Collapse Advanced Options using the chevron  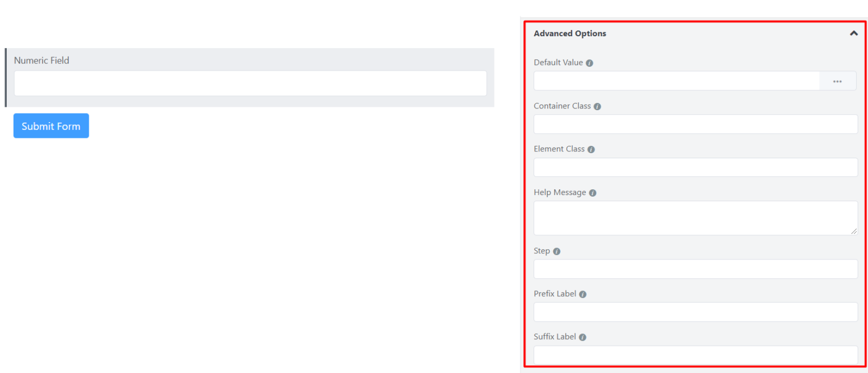pyautogui.click(x=853, y=33)
